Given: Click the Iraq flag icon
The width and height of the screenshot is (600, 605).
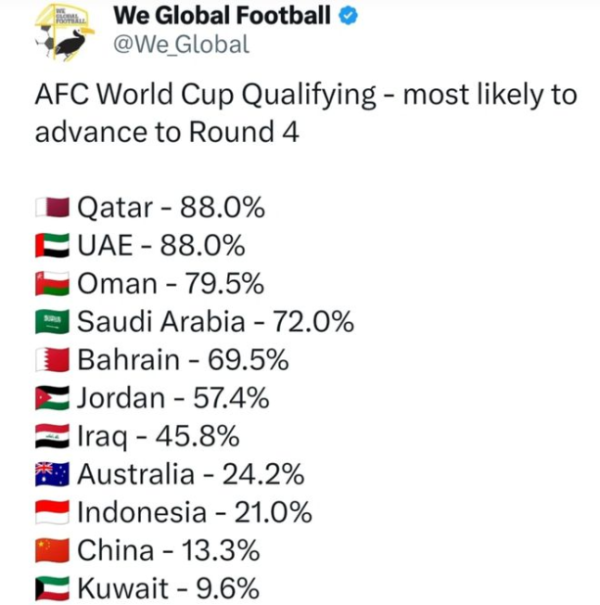Looking at the screenshot, I should 53,436.
